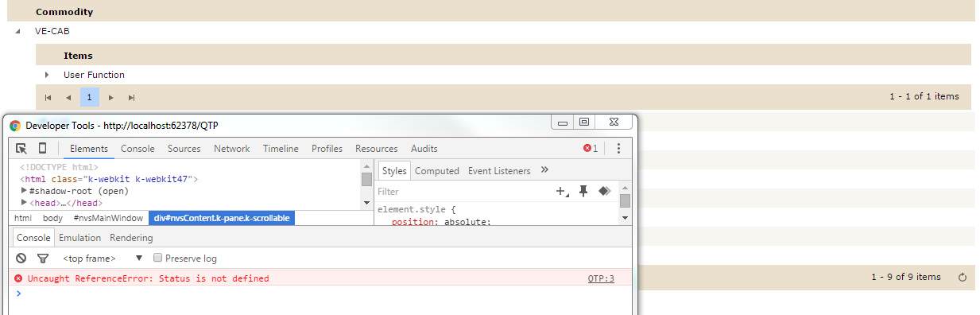This screenshot has width=980, height=315.
Task: Click the Items column header
Action: [x=79, y=56]
